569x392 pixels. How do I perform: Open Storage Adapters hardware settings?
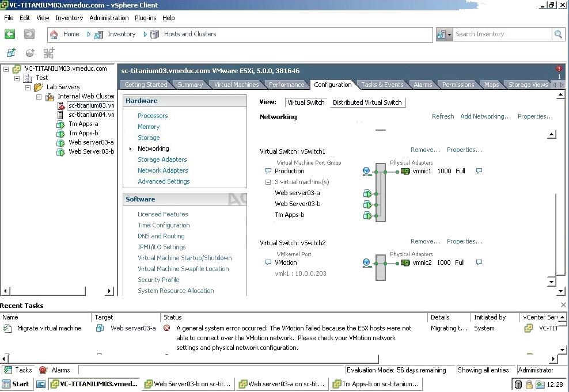click(x=162, y=159)
